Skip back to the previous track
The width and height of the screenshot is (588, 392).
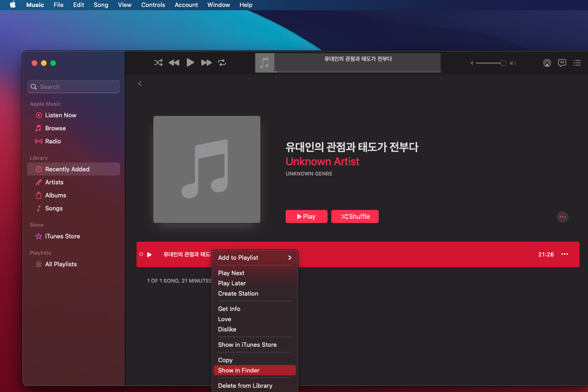point(174,62)
